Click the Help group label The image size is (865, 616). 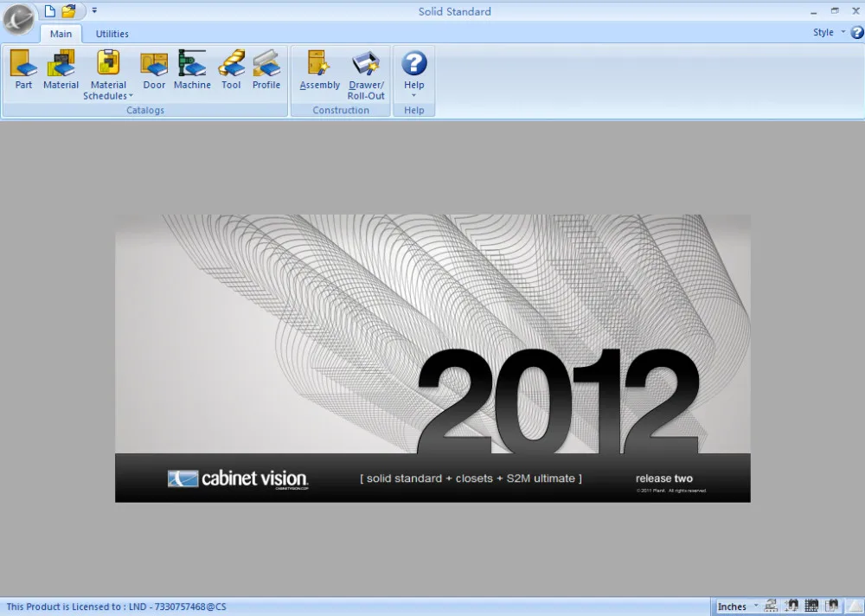pos(413,110)
